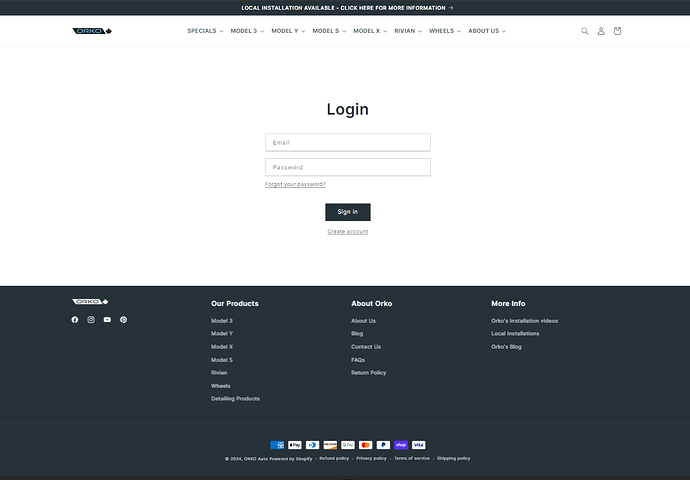The image size is (690, 480).
Task: Open the search icon in header
Action: click(x=584, y=31)
